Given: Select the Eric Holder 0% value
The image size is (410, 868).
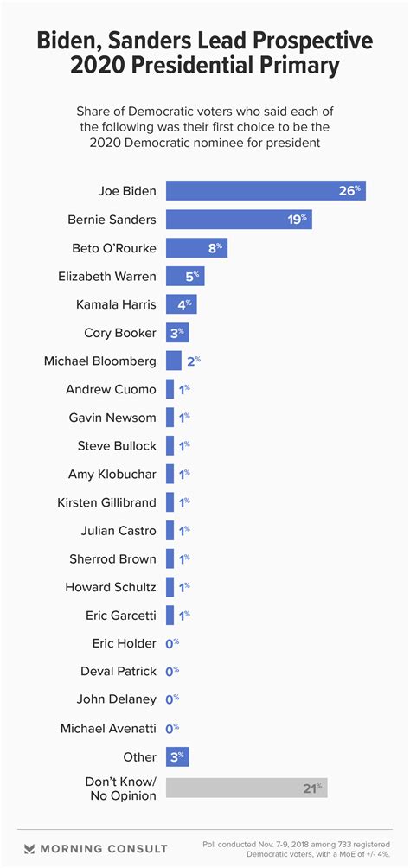Looking at the screenshot, I should [x=172, y=643].
